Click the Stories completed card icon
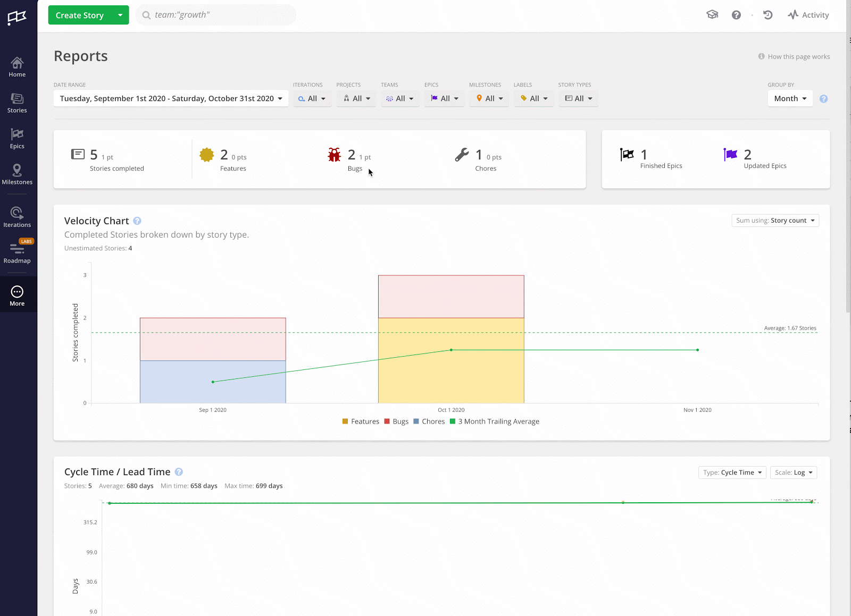The image size is (851, 616). pyautogui.click(x=78, y=154)
